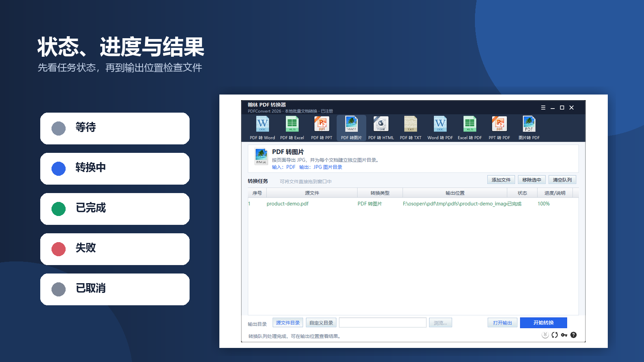This screenshot has width=644, height=362.
Task: Start conversion with 开始转换 button
Action: point(543,323)
